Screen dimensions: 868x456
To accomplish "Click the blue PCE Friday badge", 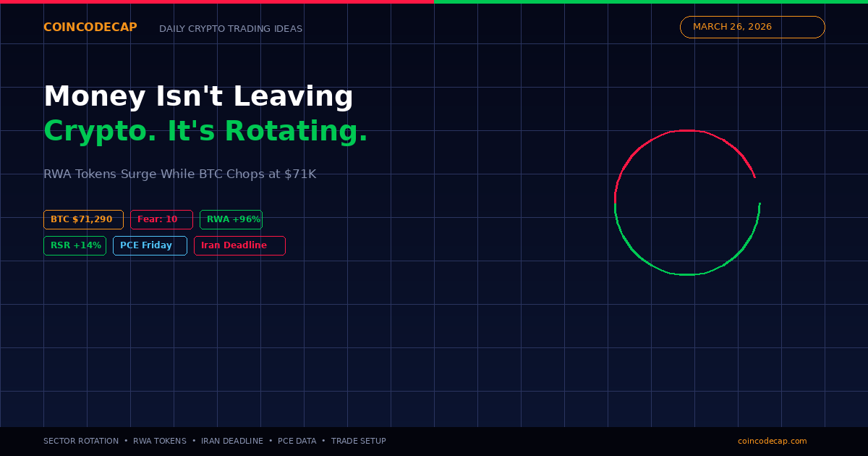I will pos(150,245).
